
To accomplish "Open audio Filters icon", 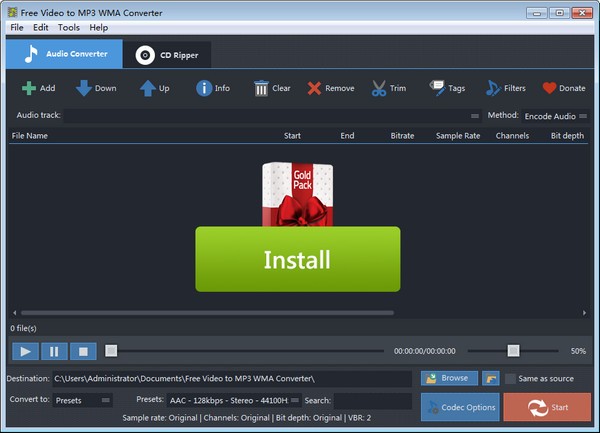I will [494, 88].
